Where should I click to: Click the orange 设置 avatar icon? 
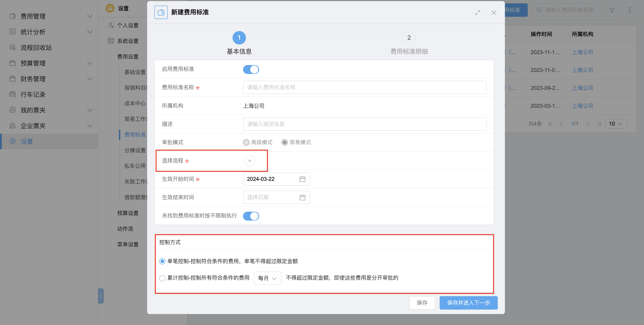[110, 8]
